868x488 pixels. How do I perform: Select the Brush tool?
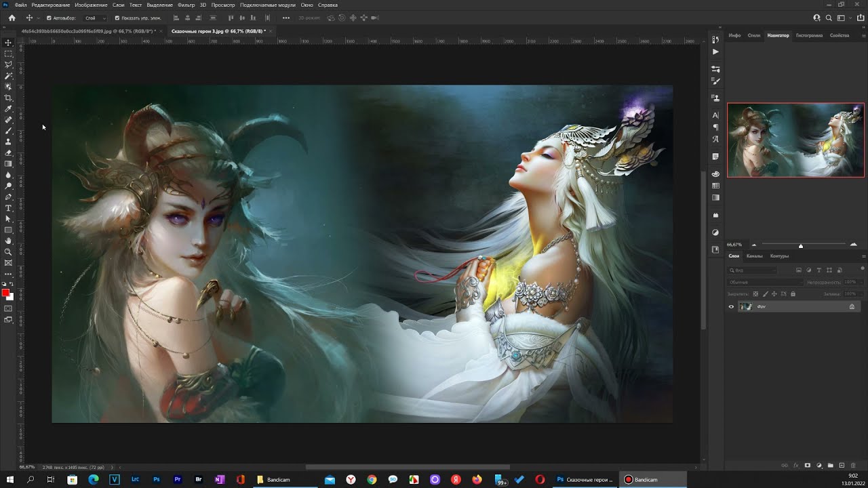click(x=8, y=131)
